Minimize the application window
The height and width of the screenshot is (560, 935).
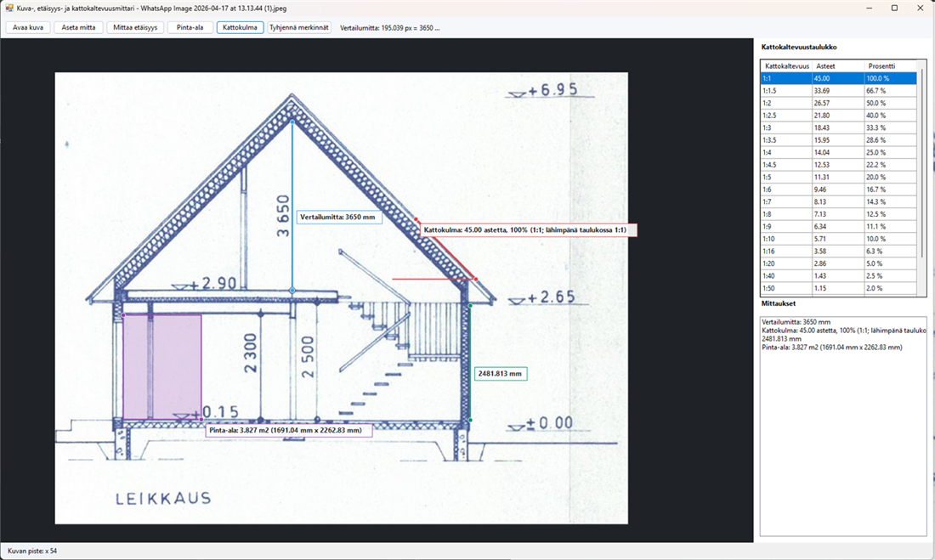pyautogui.click(x=870, y=8)
